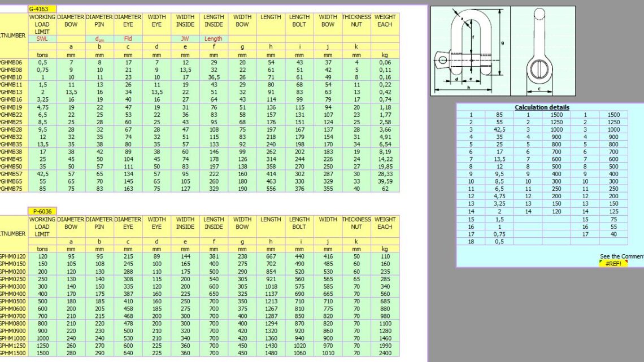
Task: Select DIAMETER EYE header in G-4163 table
Action: tap(128, 20)
